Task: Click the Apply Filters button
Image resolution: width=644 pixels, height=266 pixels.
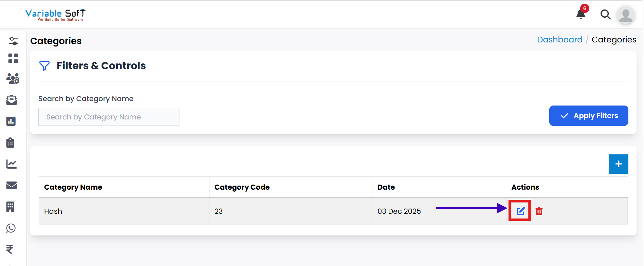Action: [588, 116]
